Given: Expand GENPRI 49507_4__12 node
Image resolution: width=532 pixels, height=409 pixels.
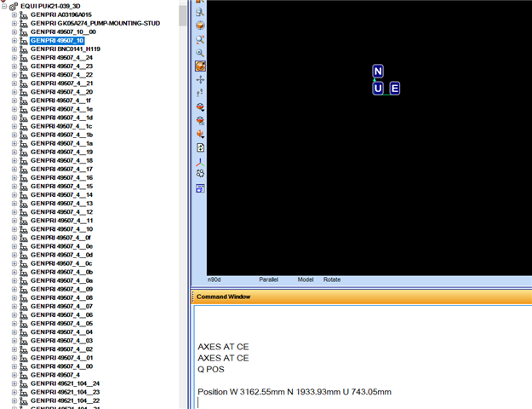Looking at the screenshot, I should click(14, 212).
